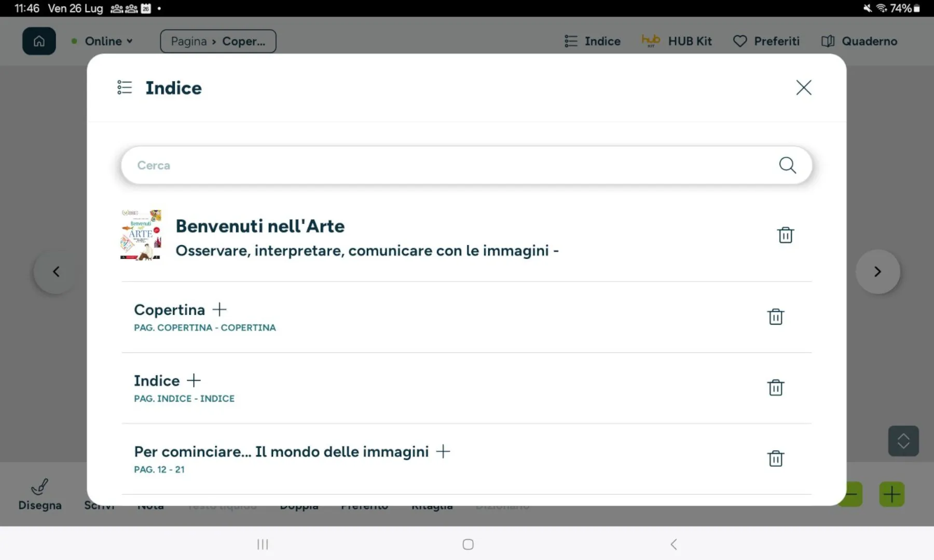Open the Quaderno notebook
Image resolution: width=934 pixels, height=560 pixels.
(x=859, y=41)
